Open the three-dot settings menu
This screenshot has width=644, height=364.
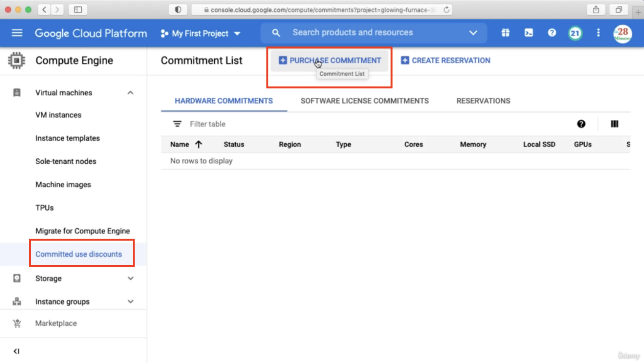tap(598, 33)
